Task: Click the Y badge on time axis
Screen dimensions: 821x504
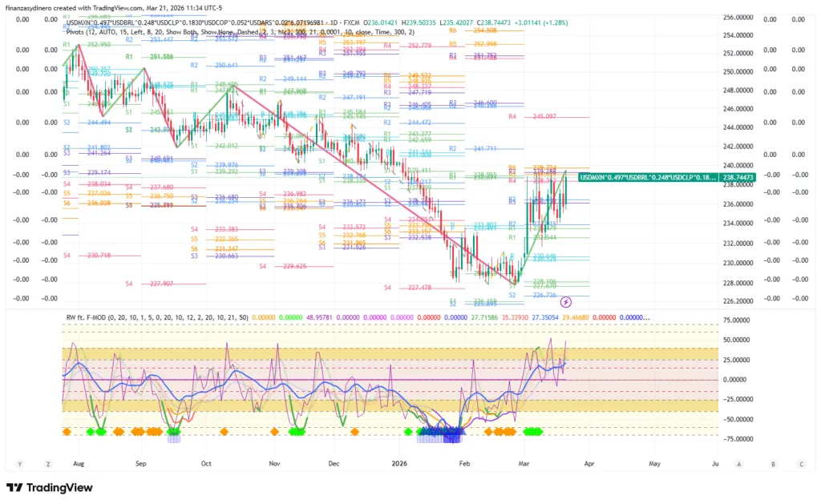Action: pos(18,464)
